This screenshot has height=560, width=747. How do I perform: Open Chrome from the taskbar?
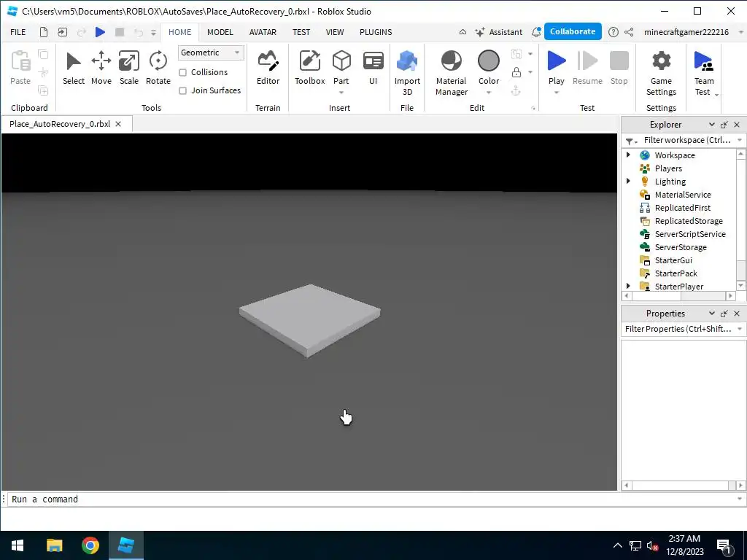click(90, 545)
